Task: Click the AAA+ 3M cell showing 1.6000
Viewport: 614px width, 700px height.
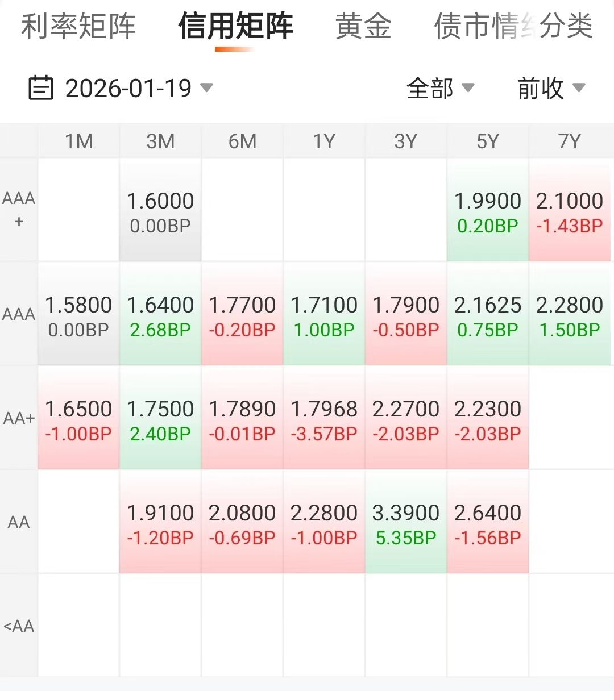Action: [160, 211]
